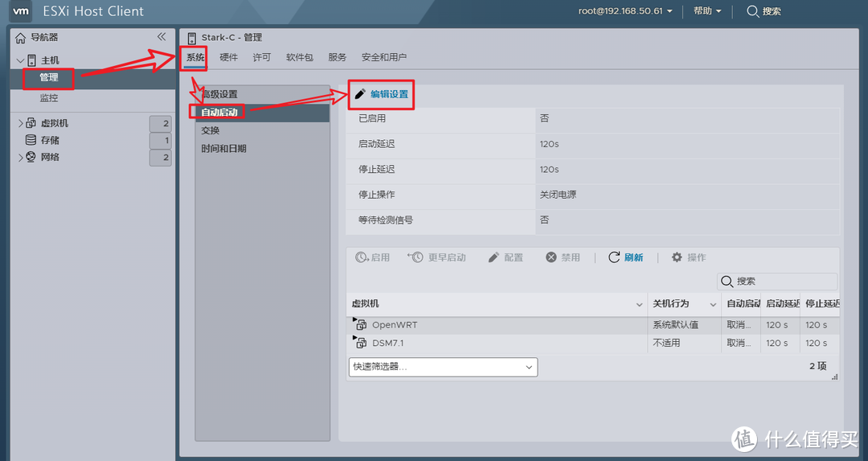Click the 配置 button label

[x=514, y=257]
